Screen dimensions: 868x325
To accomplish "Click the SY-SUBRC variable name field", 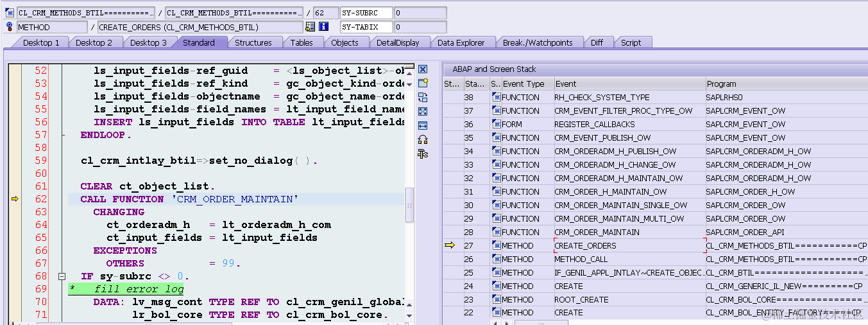I will pos(366,13).
